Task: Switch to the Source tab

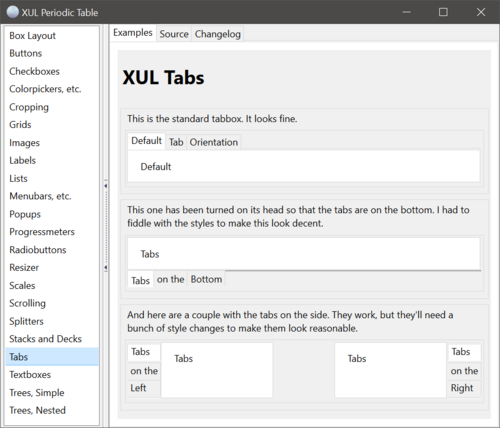Action: 174,34
